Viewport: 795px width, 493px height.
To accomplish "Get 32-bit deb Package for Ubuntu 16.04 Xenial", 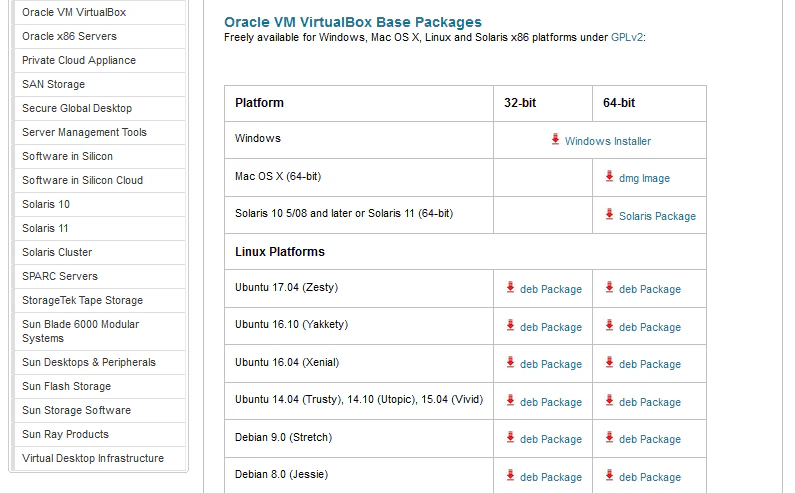I will click(x=551, y=364).
